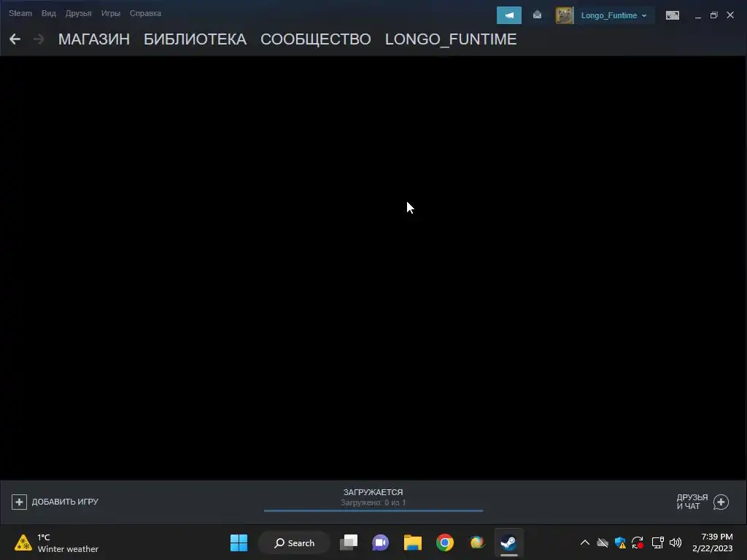Image resolution: width=747 pixels, height=560 pixels.
Task: Go back with the left arrow
Action: (x=15, y=39)
